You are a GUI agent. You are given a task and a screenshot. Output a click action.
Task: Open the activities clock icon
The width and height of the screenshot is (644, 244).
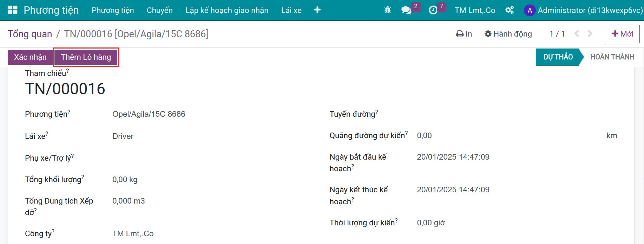tap(433, 10)
